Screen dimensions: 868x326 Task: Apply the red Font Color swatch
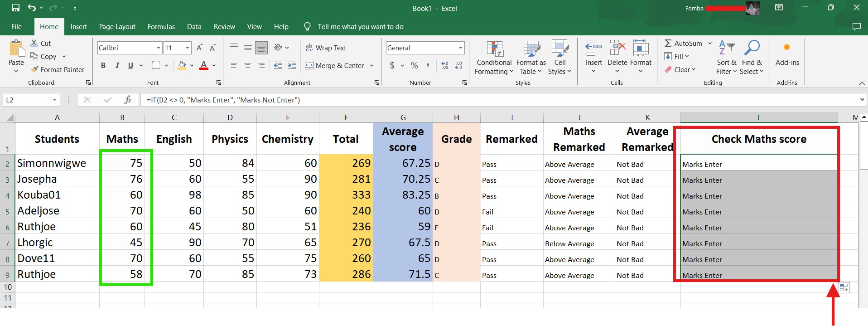pyautogui.click(x=204, y=65)
